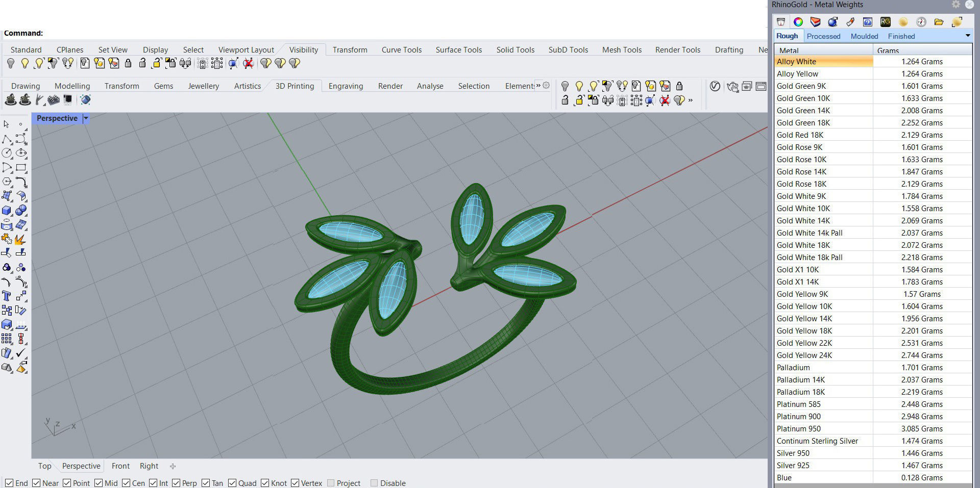
Task: Click the black 3D printer icon
Action: point(67,99)
